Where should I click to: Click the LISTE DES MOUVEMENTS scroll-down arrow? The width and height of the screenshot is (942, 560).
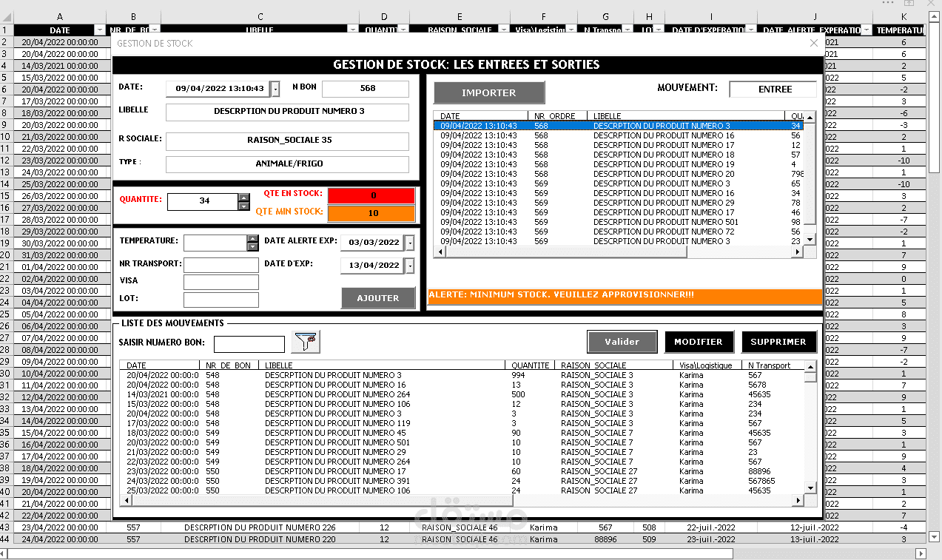810,488
